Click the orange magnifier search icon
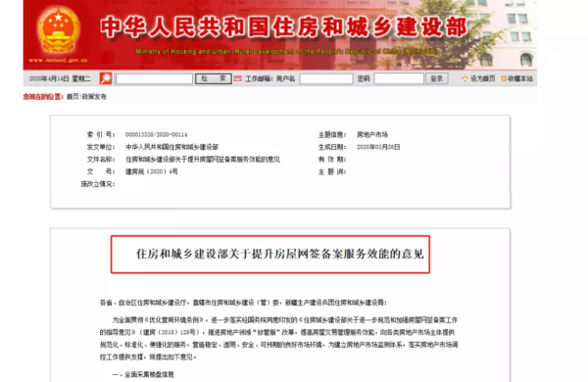 pyautogui.click(x=106, y=78)
